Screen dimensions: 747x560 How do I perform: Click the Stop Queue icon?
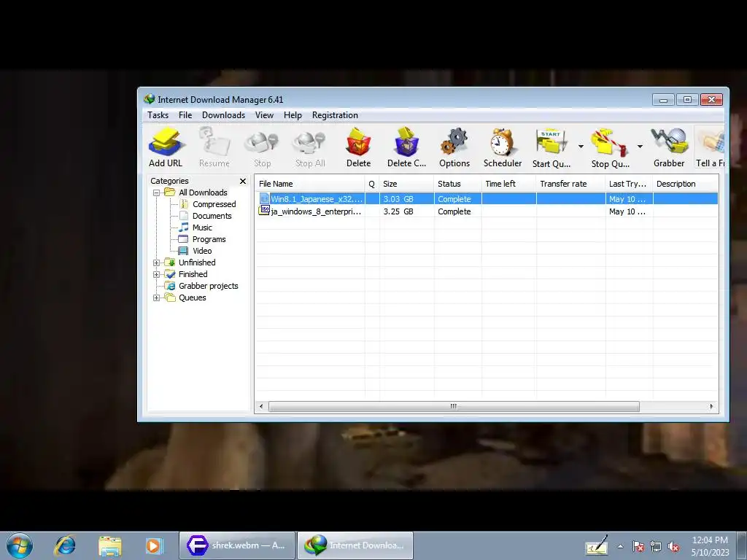coord(610,147)
